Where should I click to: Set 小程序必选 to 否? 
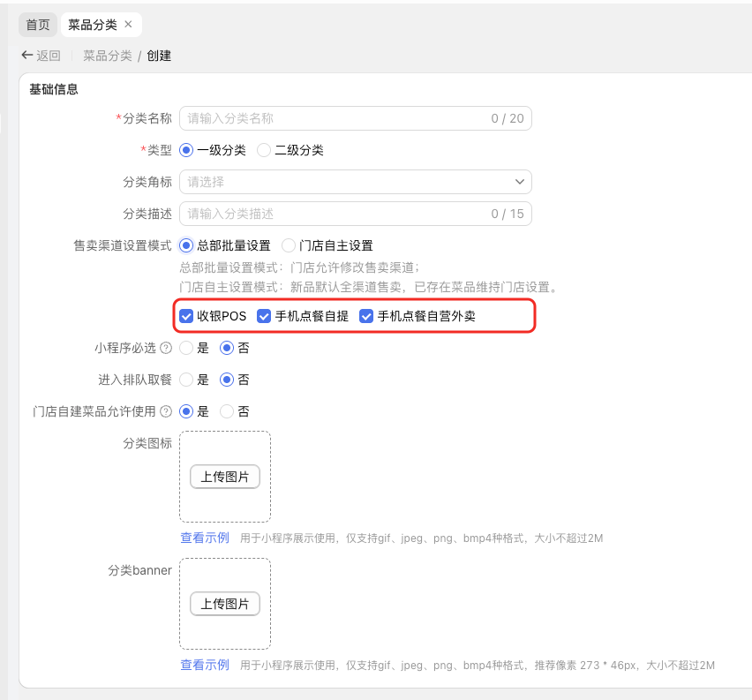click(227, 348)
